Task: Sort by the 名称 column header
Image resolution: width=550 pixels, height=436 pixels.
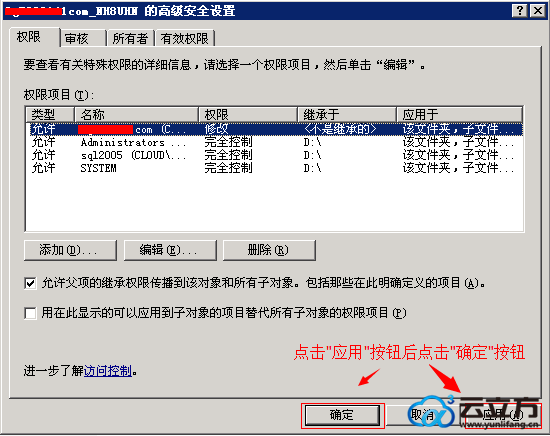Action: [x=136, y=114]
